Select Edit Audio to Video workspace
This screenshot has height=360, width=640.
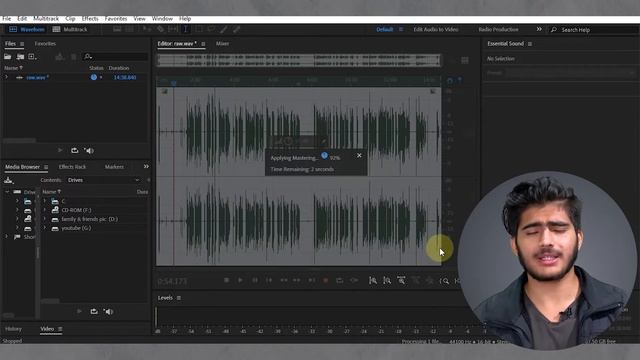pos(436,29)
